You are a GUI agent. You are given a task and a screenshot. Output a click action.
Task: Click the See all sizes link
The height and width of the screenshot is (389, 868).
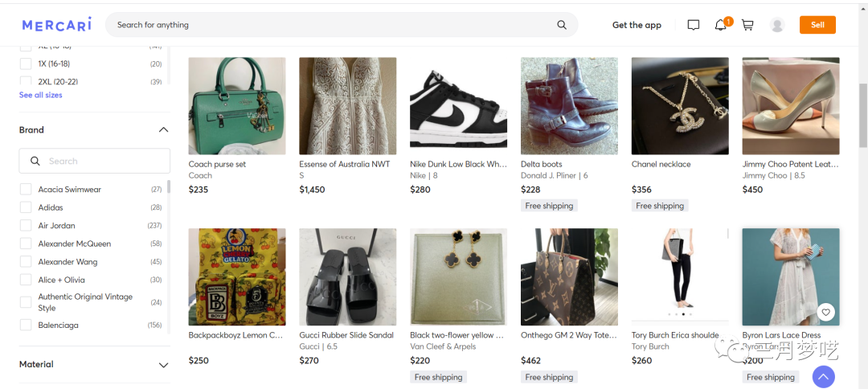pyautogui.click(x=40, y=95)
